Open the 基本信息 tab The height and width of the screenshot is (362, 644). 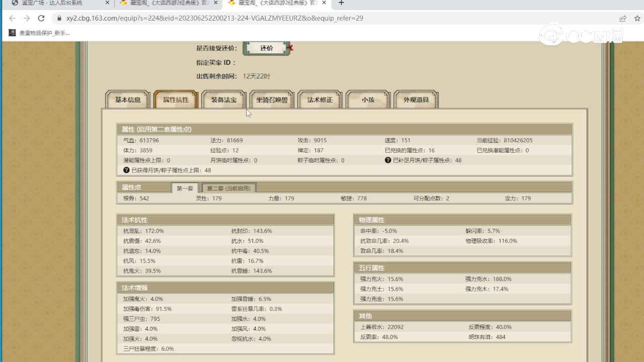tap(128, 100)
